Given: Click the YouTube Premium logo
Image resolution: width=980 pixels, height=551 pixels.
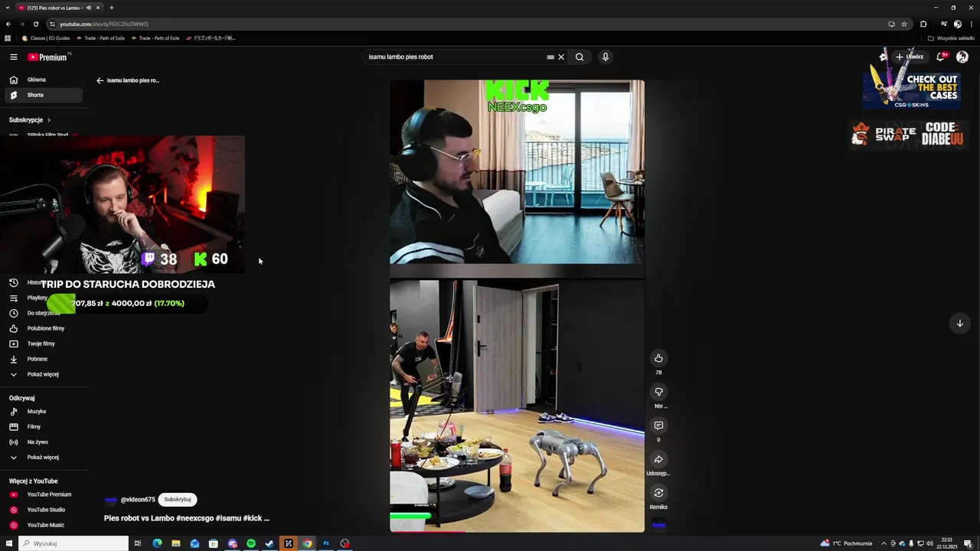Looking at the screenshot, I should (47, 57).
